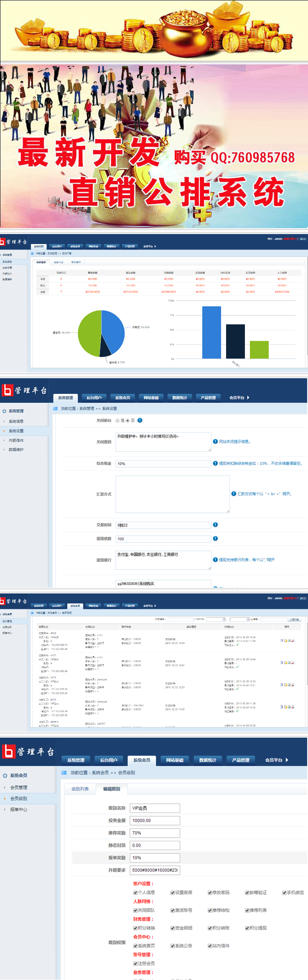
Task: Click the info icon beside 汇款方式 hint text
Action: [234, 494]
